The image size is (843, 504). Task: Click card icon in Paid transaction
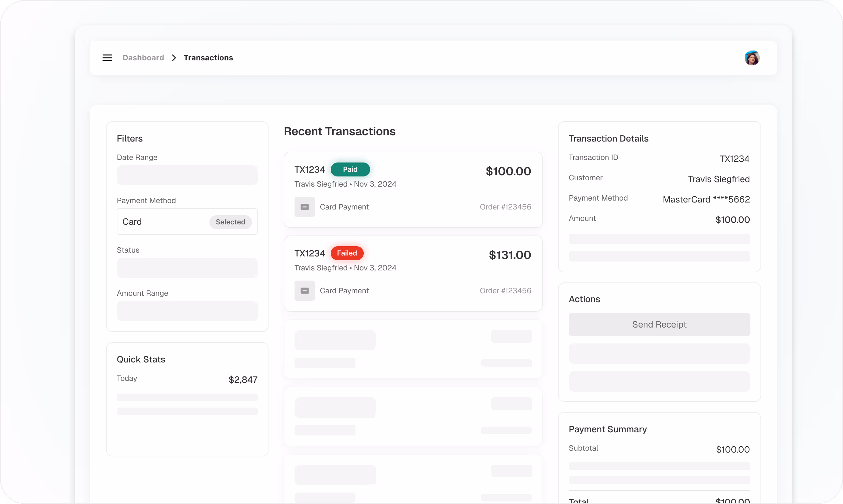click(304, 207)
